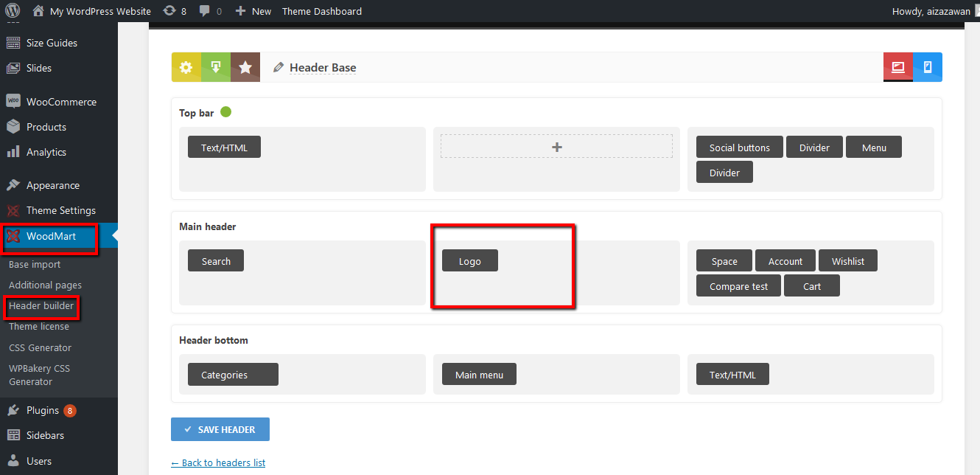Click pencil icon to rename Header Base

click(278, 67)
